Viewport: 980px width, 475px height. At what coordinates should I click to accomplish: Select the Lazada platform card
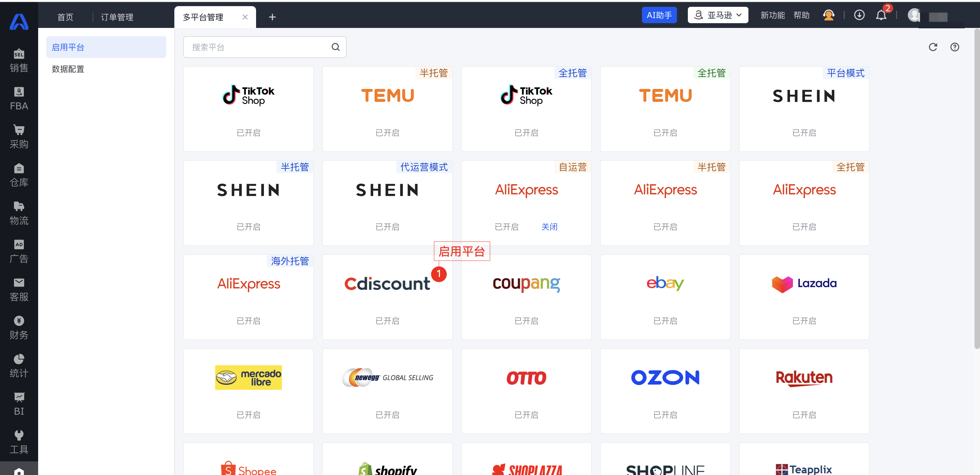coord(804,297)
